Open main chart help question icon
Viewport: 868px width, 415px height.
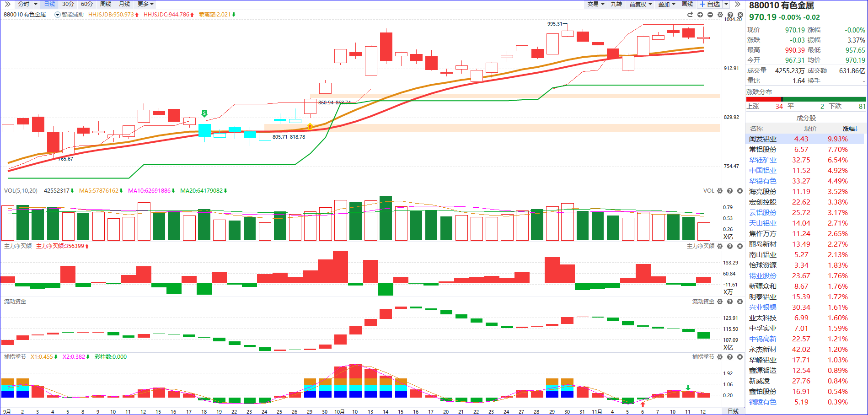[x=730, y=15]
